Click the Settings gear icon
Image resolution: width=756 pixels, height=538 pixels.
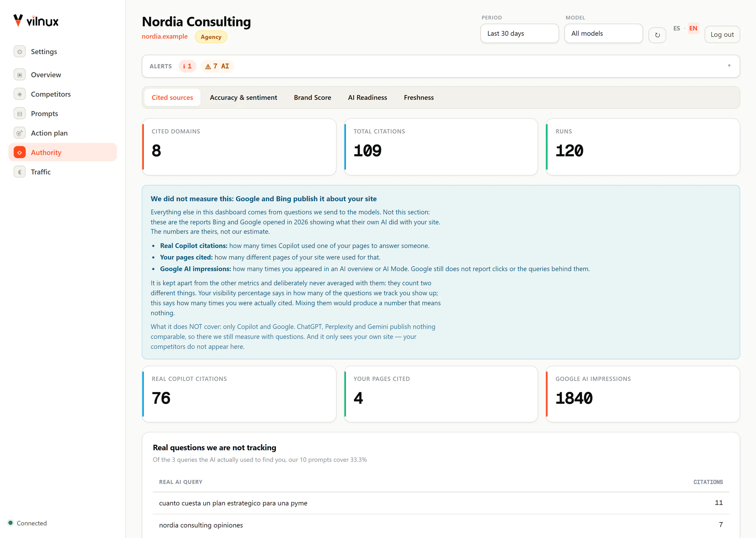tap(19, 52)
